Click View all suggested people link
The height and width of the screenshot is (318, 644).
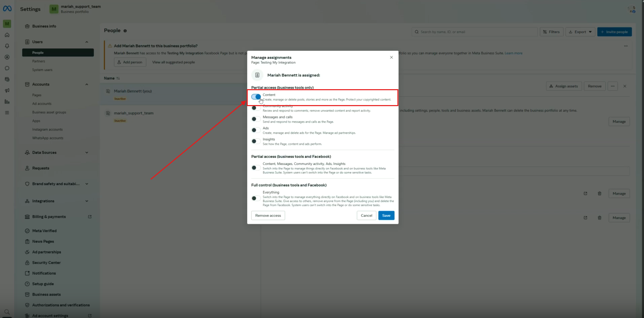[x=173, y=62]
